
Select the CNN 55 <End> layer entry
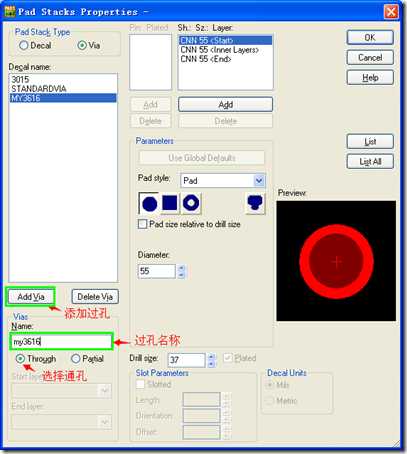225,59
